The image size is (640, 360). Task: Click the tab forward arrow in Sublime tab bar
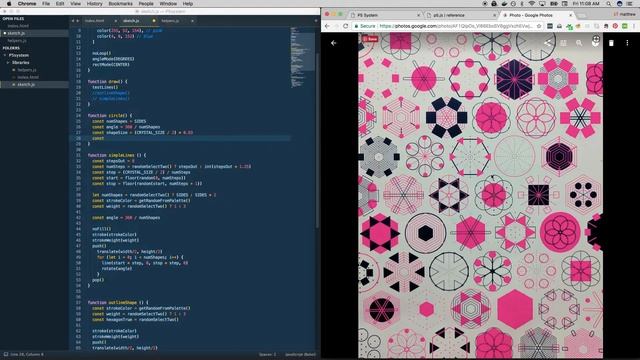pyautogui.click(x=78, y=20)
